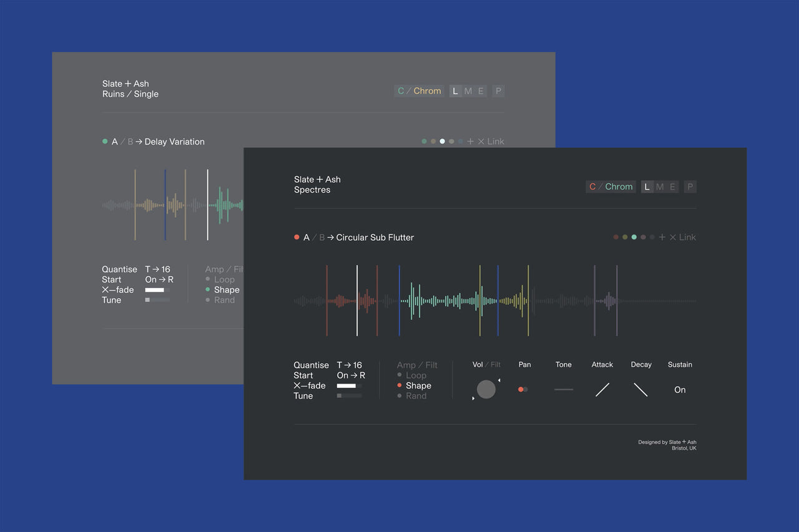The image size is (799, 532).
Task: Click the Ruins / Single title text
Action: click(x=130, y=94)
